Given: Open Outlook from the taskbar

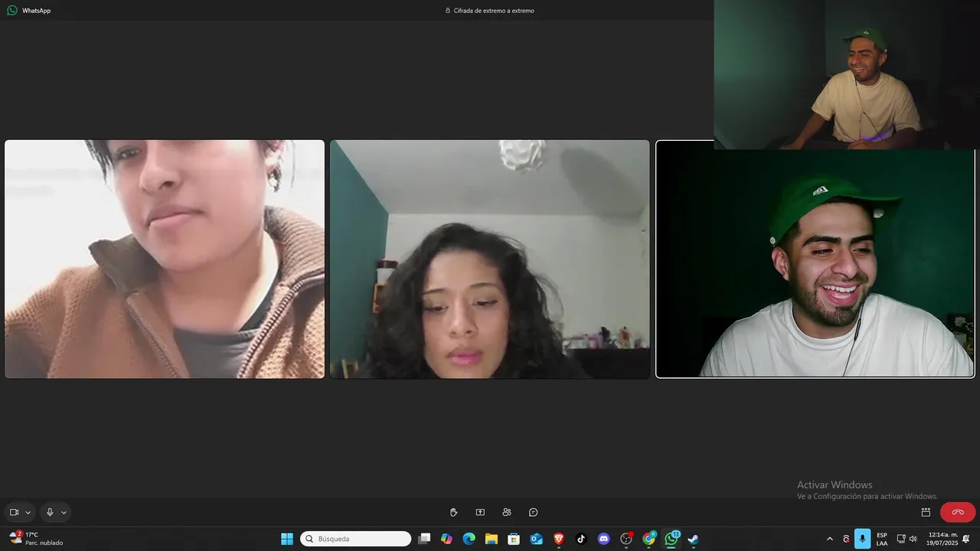Looking at the screenshot, I should [x=537, y=539].
